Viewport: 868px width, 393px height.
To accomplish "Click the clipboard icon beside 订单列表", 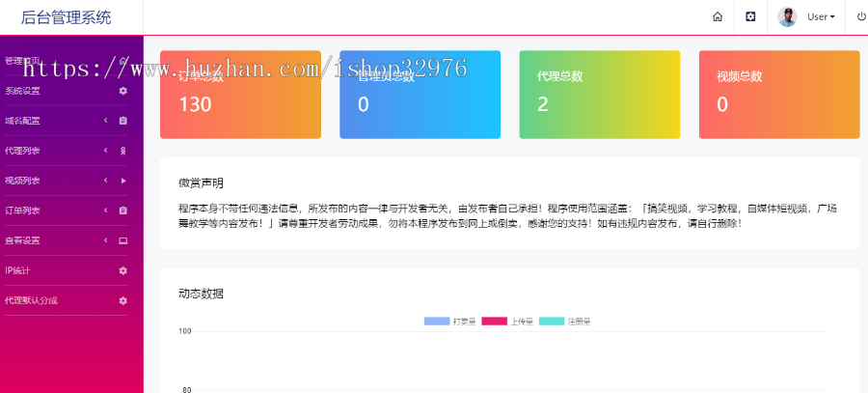I will (x=122, y=211).
